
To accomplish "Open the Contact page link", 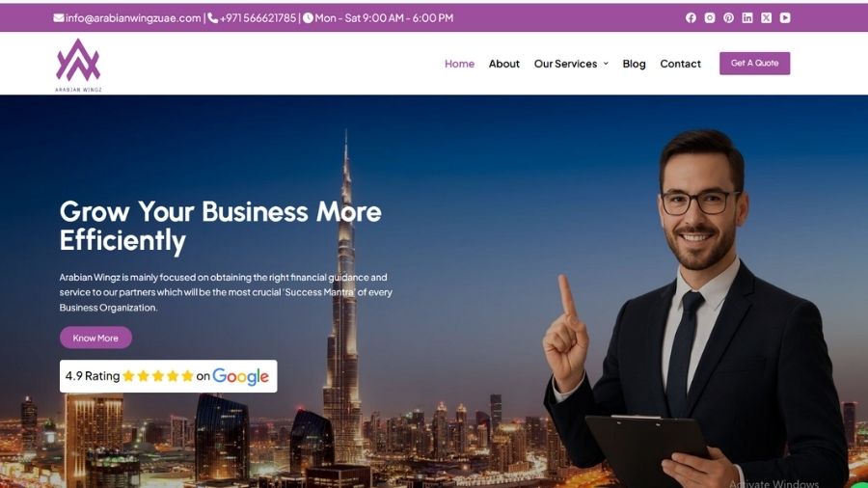I will click(680, 64).
